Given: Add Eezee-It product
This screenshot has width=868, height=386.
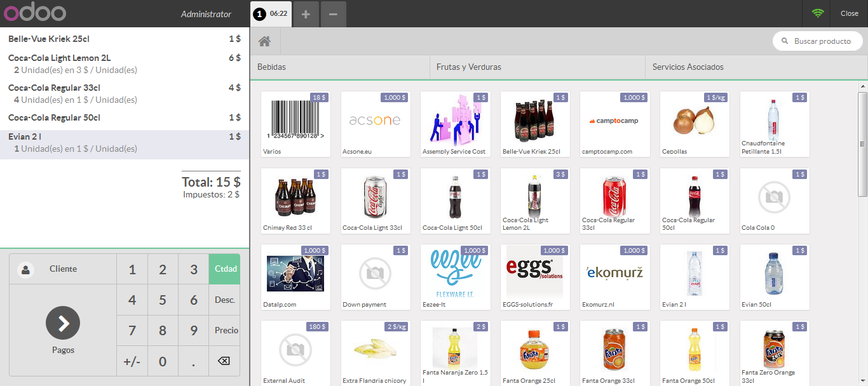Looking at the screenshot, I should pos(455,277).
